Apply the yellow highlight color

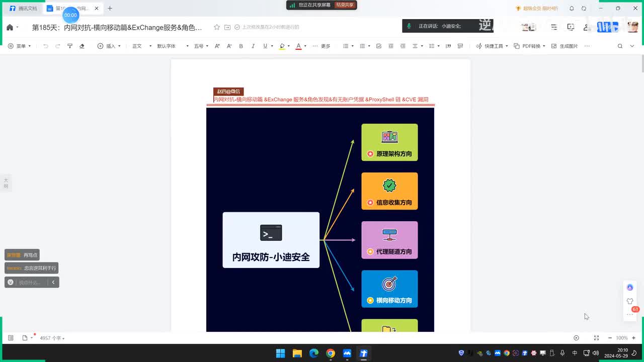pos(282,46)
